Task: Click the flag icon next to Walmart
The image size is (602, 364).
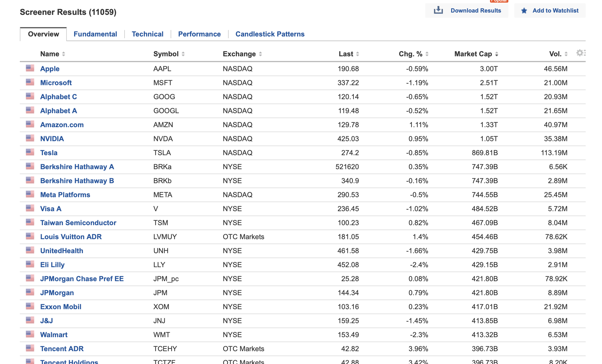Action: pos(30,334)
